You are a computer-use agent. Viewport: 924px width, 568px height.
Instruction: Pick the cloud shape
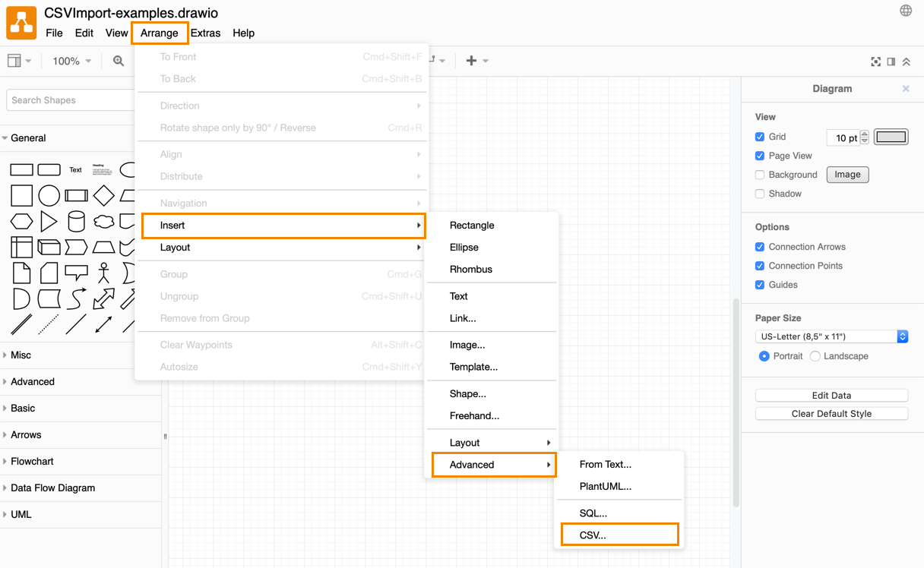[x=103, y=222]
